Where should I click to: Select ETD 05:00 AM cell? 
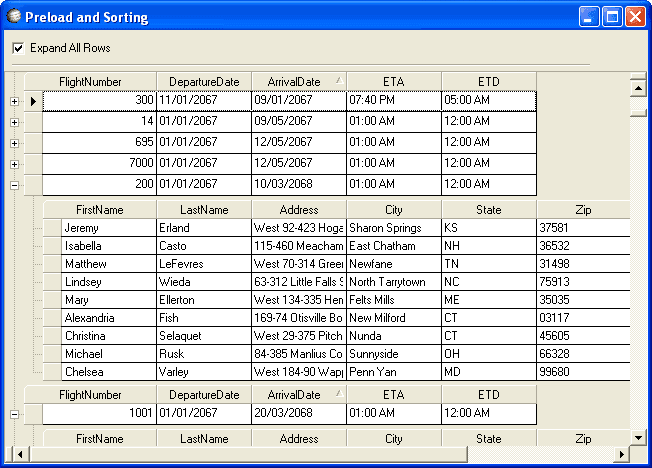tap(489, 101)
